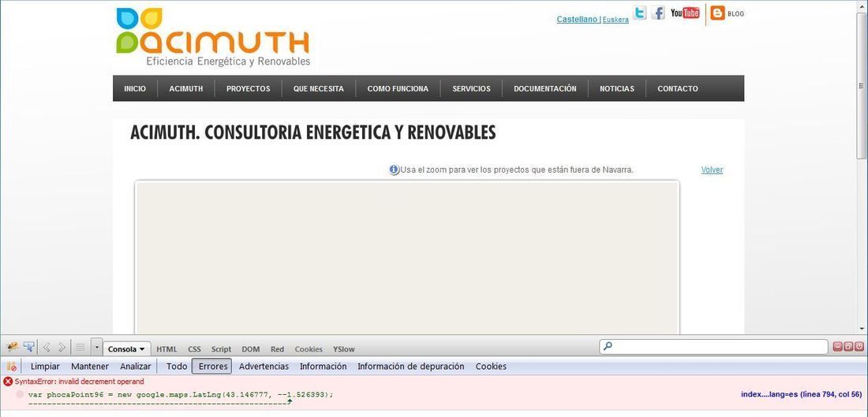868x417 pixels.
Task: Minimize the Firebug panel
Action: point(837,347)
